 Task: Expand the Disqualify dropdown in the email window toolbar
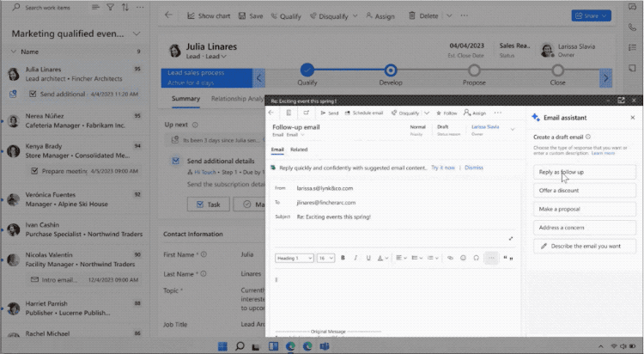(427, 113)
